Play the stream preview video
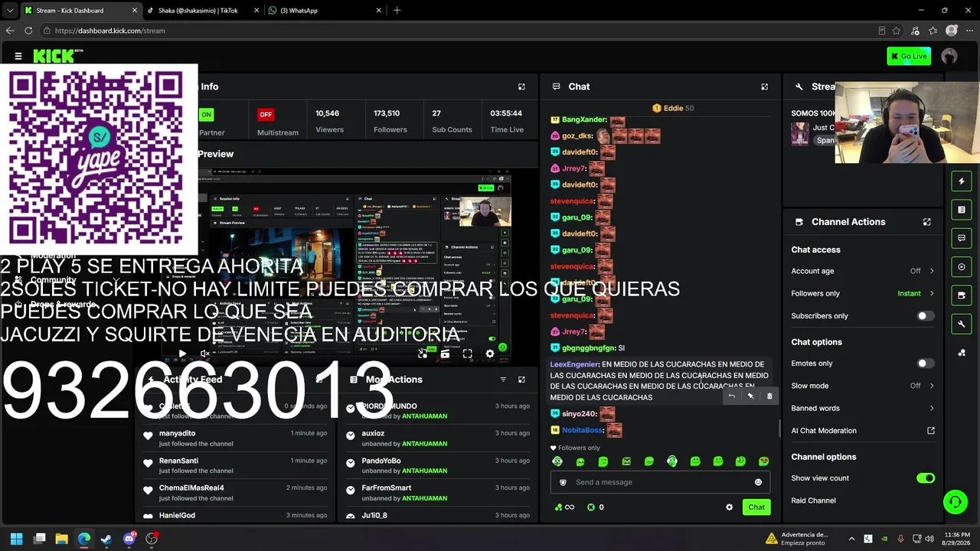The image size is (980, 551). coord(181,354)
